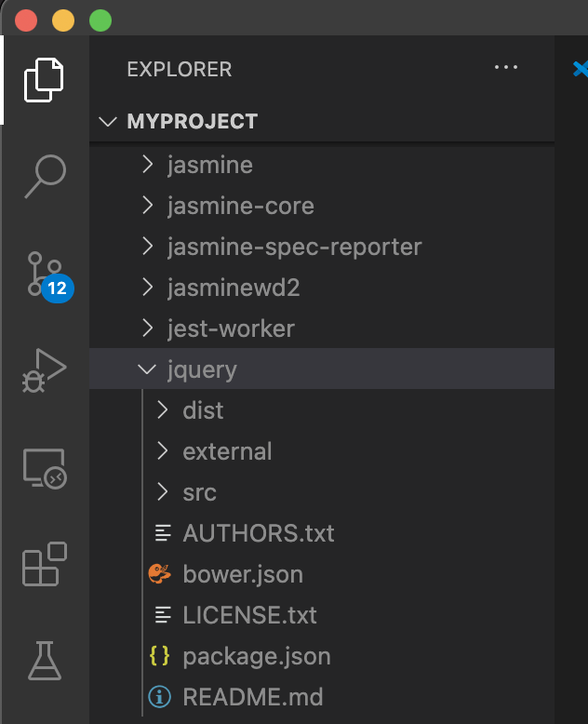Open the Testing flask view
The image size is (588, 724).
(x=45, y=661)
